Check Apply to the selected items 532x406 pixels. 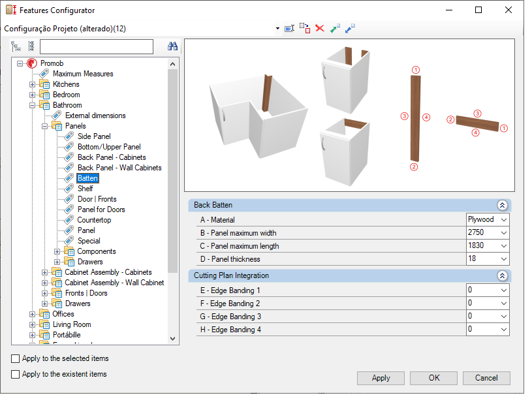click(15, 359)
